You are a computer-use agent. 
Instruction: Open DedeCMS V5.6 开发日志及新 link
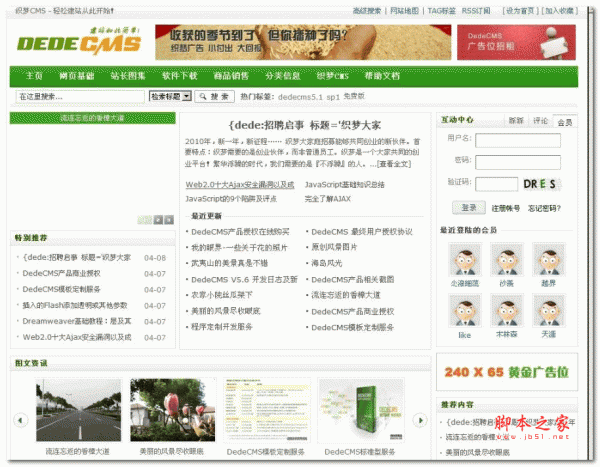tap(245, 279)
